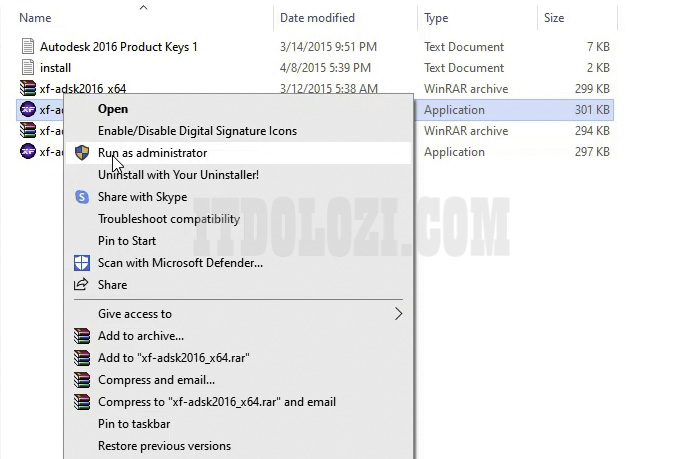Click the Microsoft Defender shield icon
The height and width of the screenshot is (459, 700).
(82, 263)
